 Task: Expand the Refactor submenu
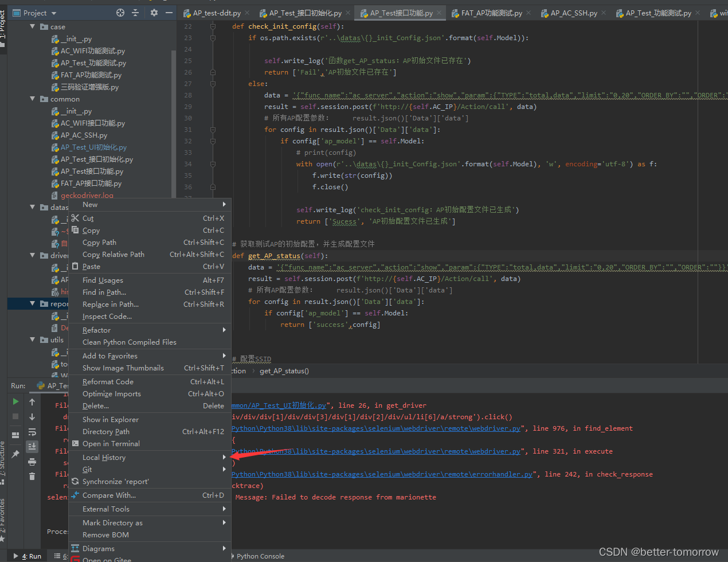pyautogui.click(x=150, y=330)
